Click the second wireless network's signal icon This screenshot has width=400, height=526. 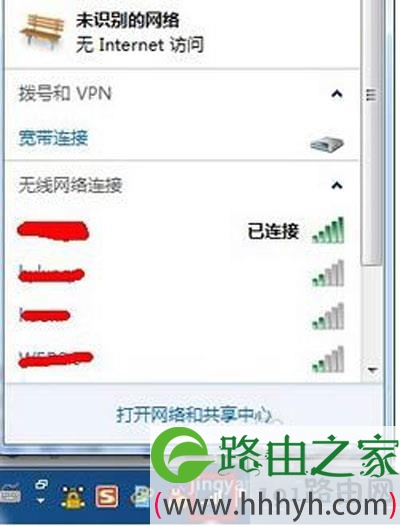pos(328,273)
